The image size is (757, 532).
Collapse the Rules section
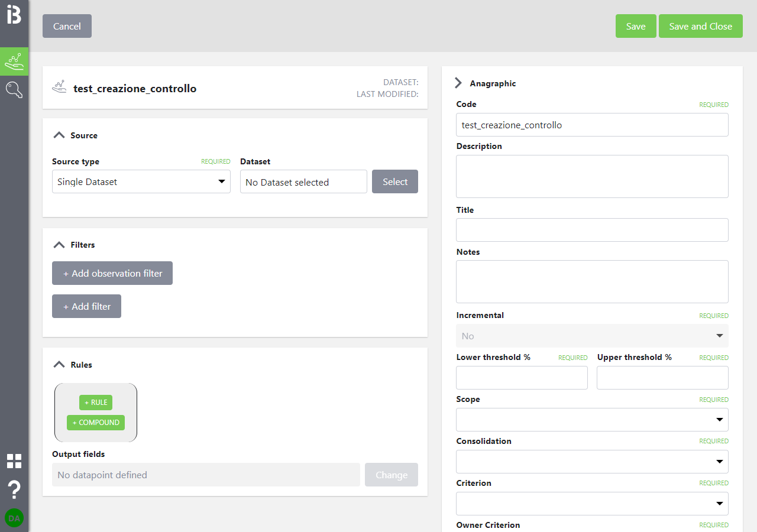59,365
